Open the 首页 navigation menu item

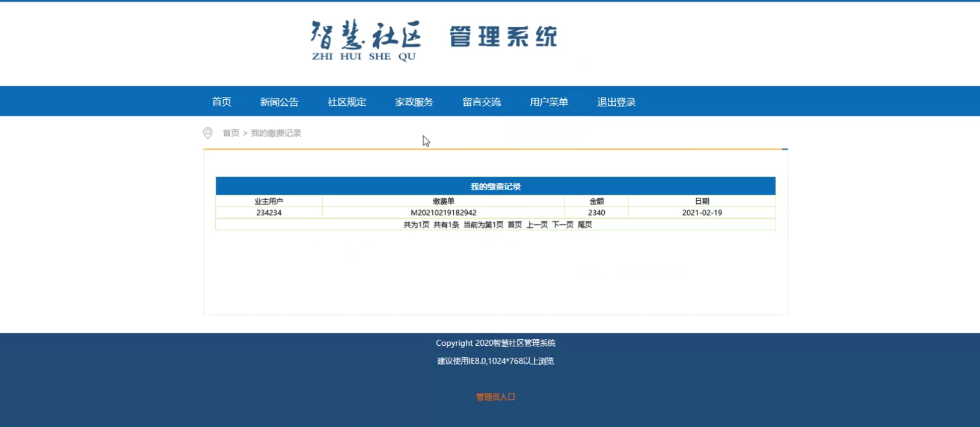click(x=221, y=102)
